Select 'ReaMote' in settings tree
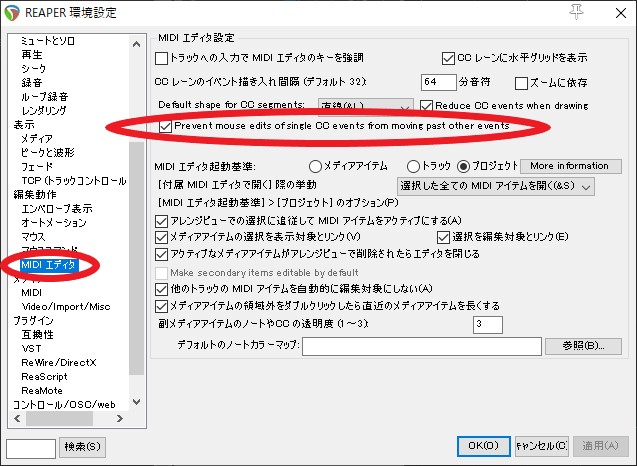The image size is (637, 466). point(42,391)
